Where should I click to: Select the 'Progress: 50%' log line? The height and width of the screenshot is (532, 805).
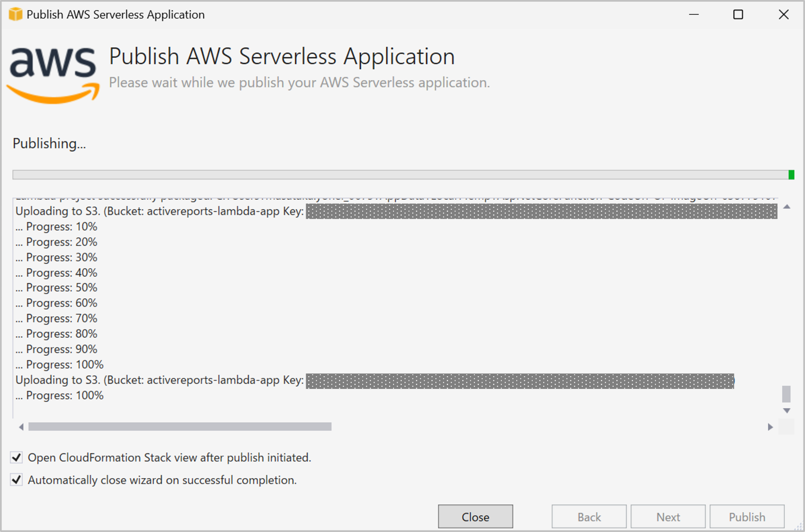57,288
